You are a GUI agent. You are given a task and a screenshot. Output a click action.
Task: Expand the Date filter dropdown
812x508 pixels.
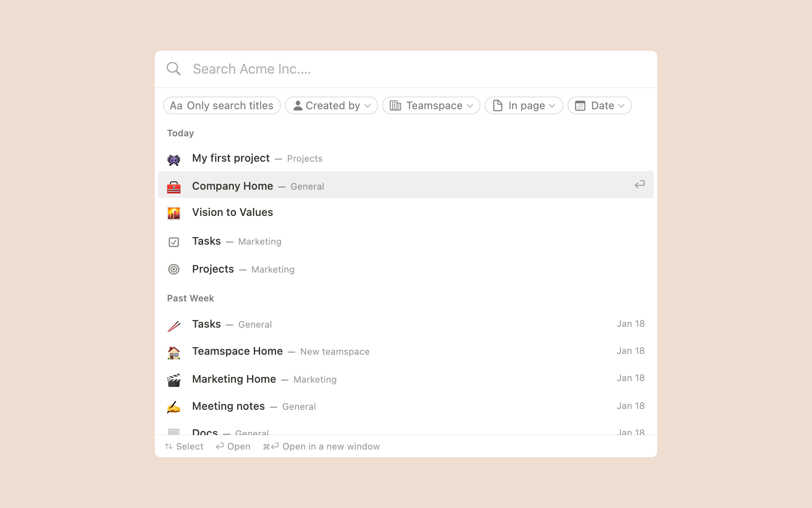[599, 105]
